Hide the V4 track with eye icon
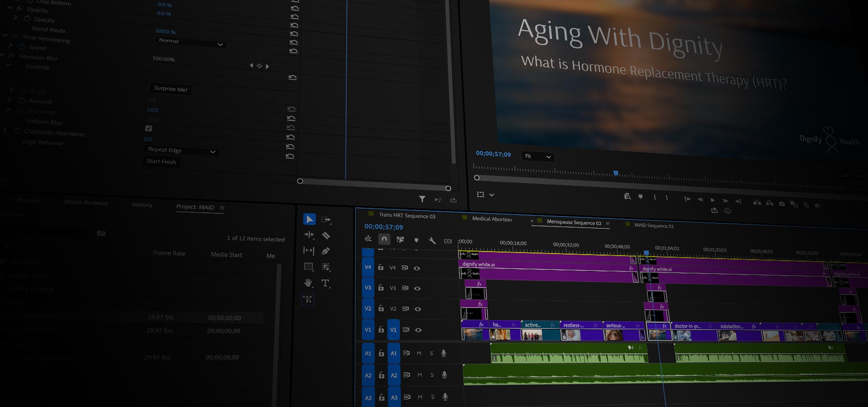This screenshot has height=407, width=868. pyautogui.click(x=417, y=268)
